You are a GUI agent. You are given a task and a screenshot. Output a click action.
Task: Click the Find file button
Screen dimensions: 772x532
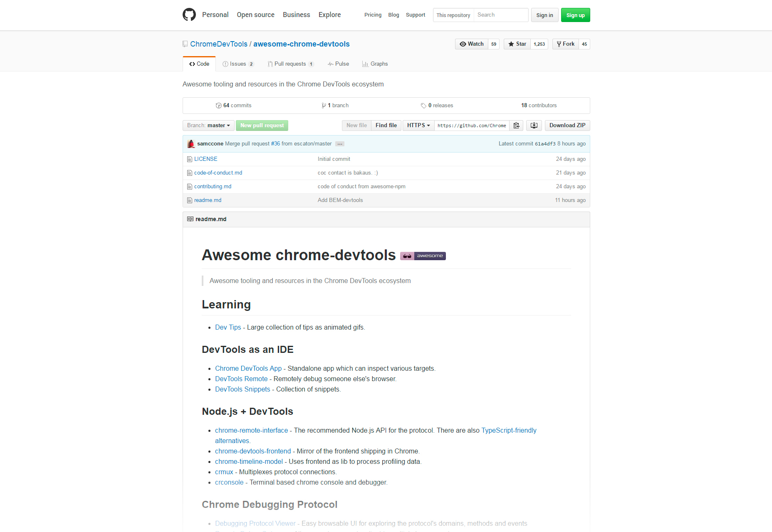click(386, 126)
